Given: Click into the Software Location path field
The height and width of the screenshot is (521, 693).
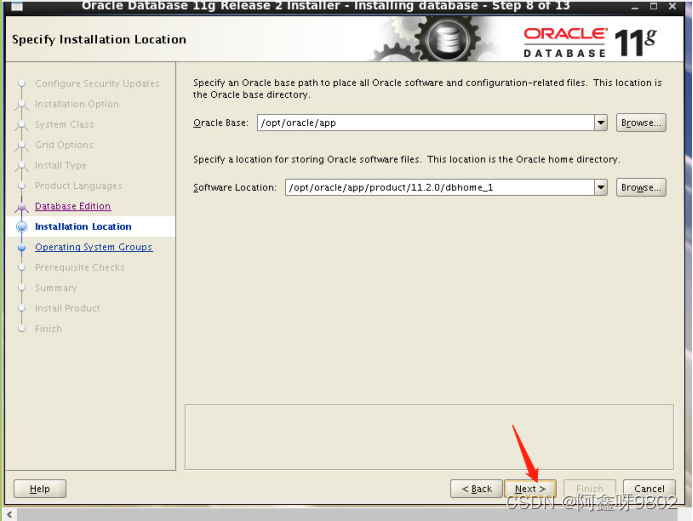Looking at the screenshot, I should click(x=440, y=187).
